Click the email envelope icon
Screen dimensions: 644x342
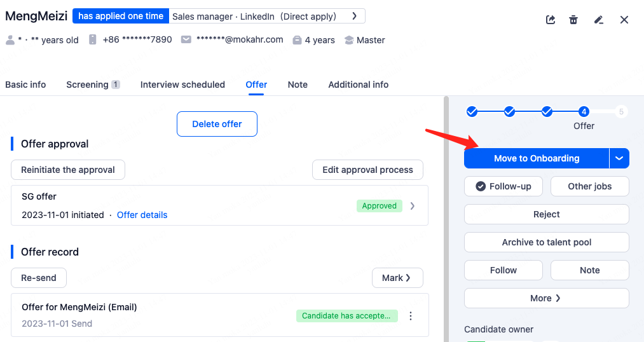coord(186,39)
